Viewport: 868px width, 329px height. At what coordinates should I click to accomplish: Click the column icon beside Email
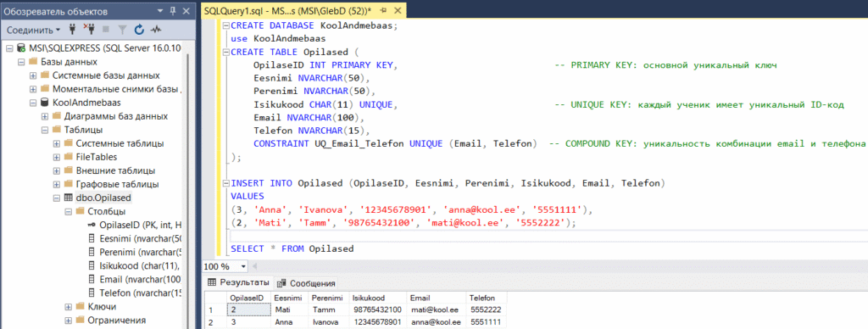pos(92,279)
